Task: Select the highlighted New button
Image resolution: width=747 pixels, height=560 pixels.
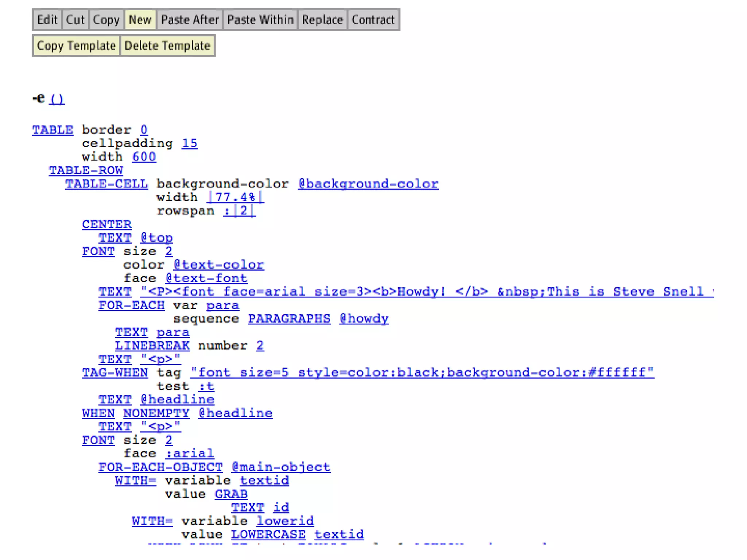Action: (140, 20)
